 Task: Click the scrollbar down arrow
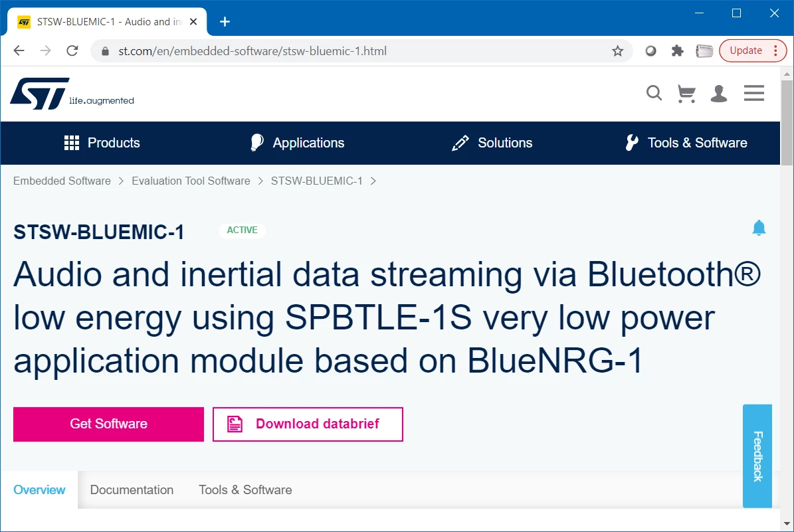787,524
